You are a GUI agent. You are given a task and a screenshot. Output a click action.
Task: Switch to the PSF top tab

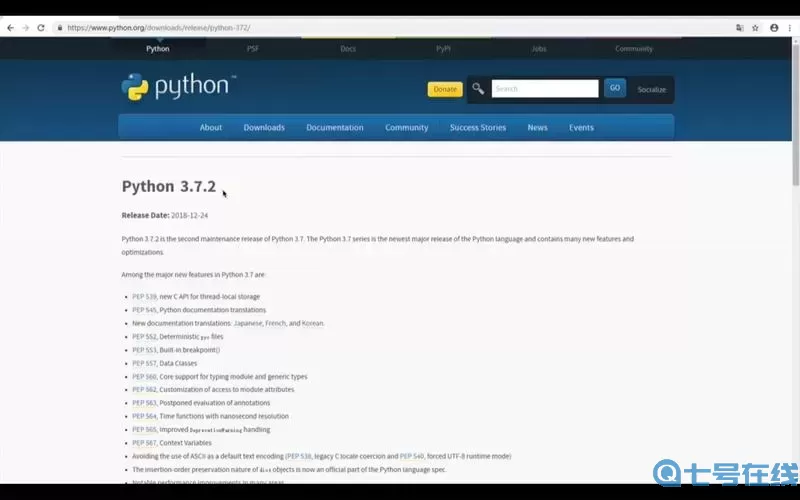[x=253, y=49]
